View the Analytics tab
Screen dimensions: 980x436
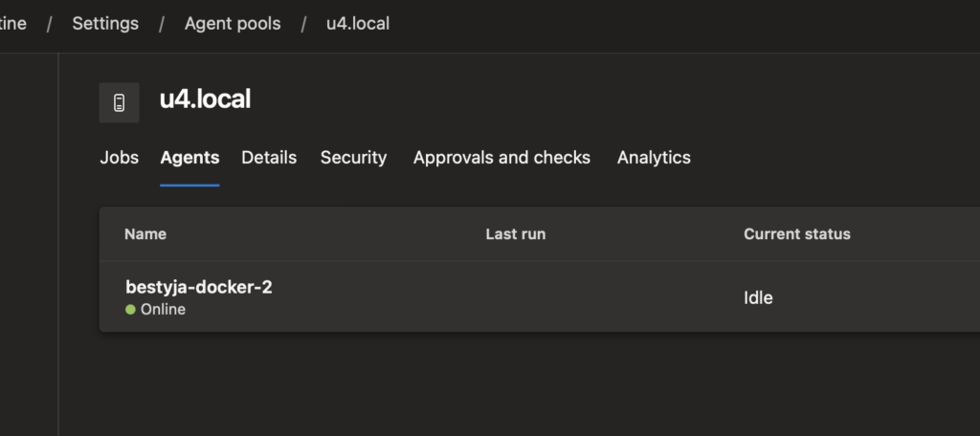[x=654, y=158]
